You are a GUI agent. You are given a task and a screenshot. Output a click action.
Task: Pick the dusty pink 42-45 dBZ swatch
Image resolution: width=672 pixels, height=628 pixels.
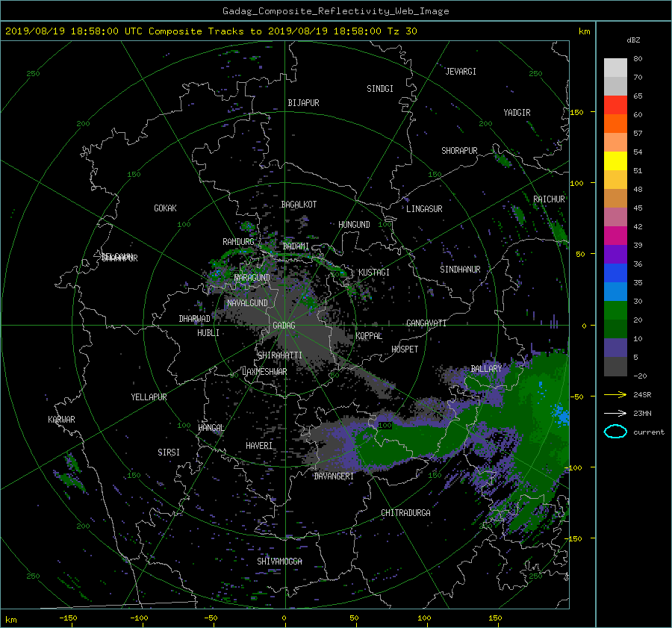(x=615, y=217)
